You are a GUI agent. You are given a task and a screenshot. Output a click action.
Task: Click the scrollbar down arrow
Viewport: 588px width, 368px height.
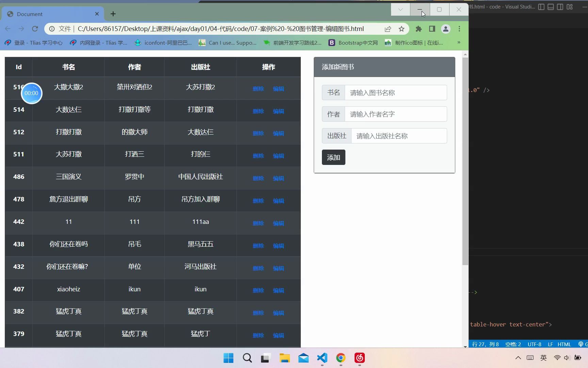coord(465,346)
